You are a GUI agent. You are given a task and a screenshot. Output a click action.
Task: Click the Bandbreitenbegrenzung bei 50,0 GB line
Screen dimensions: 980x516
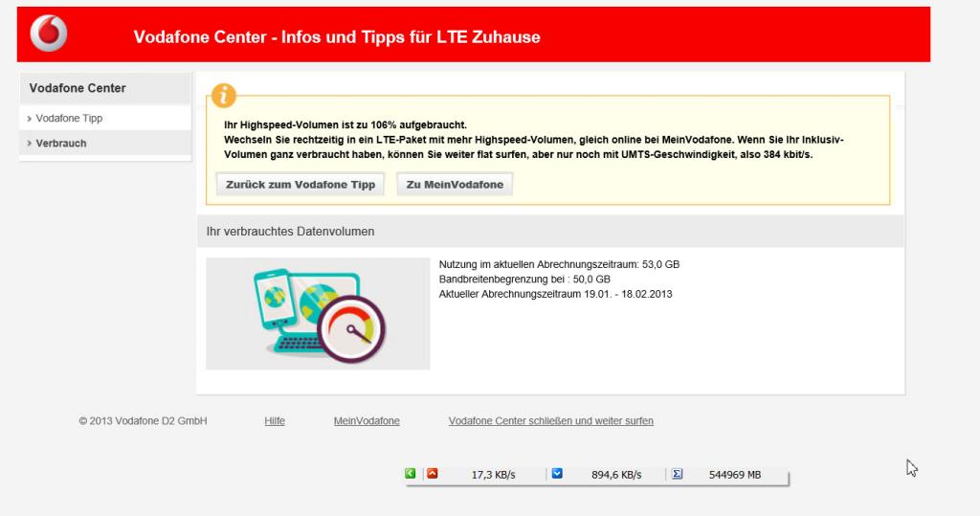coord(524,279)
